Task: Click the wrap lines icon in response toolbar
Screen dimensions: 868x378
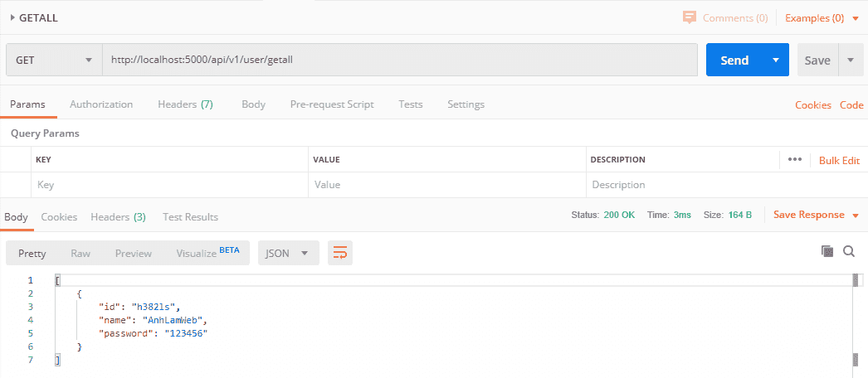Action: pyautogui.click(x=340, y=254)
